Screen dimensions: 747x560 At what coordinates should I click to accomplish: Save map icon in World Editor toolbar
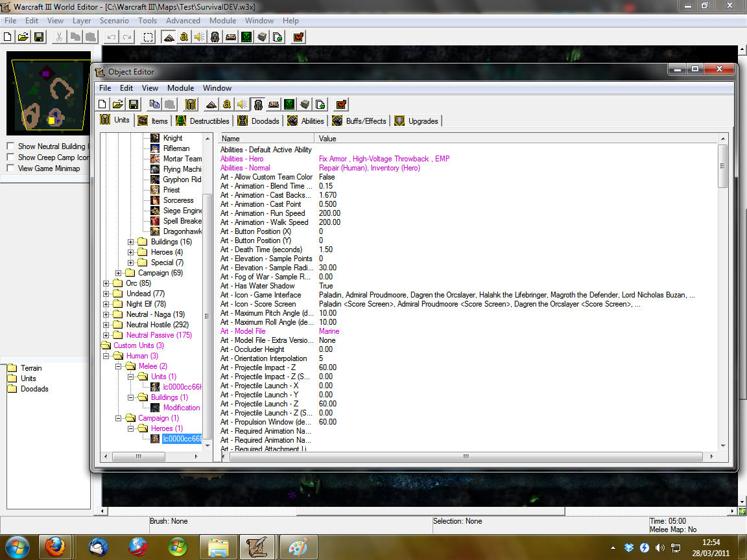tap(39, 37)
